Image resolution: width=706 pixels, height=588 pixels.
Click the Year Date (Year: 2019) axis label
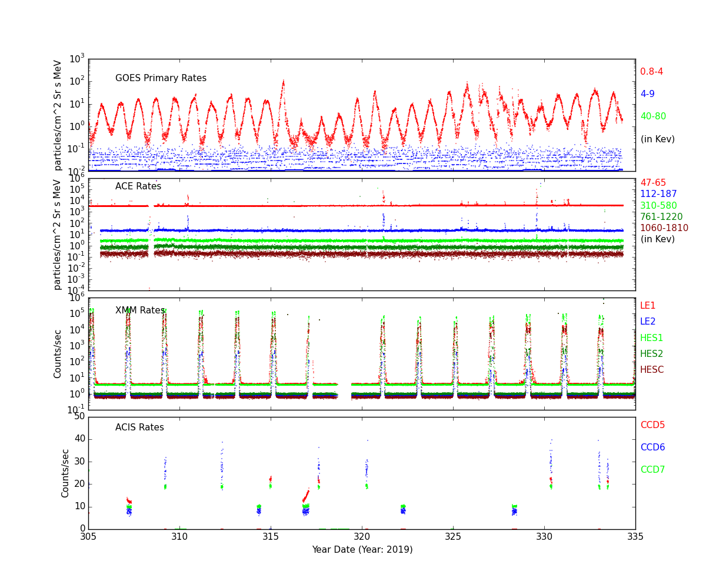[362, 550]
